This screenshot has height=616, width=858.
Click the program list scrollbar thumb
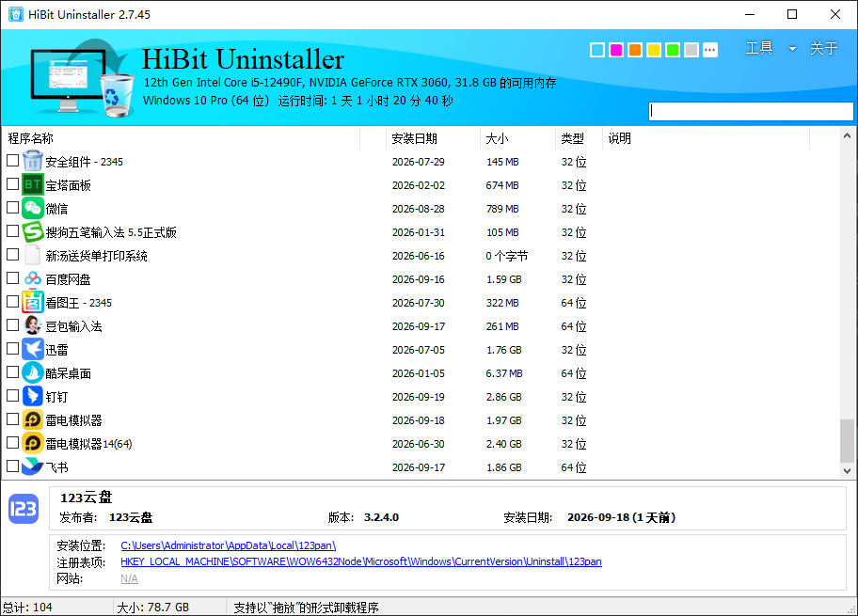[847, 441]
